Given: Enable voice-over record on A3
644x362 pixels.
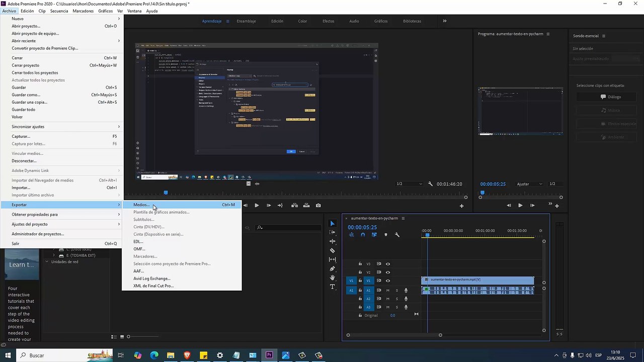Looking at the screenshot, I should (406, 307).
